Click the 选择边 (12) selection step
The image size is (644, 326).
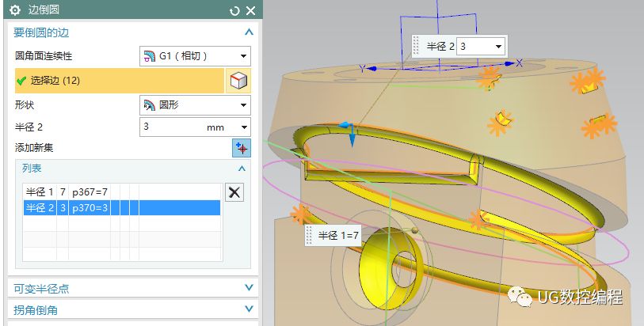coord(120,81)
